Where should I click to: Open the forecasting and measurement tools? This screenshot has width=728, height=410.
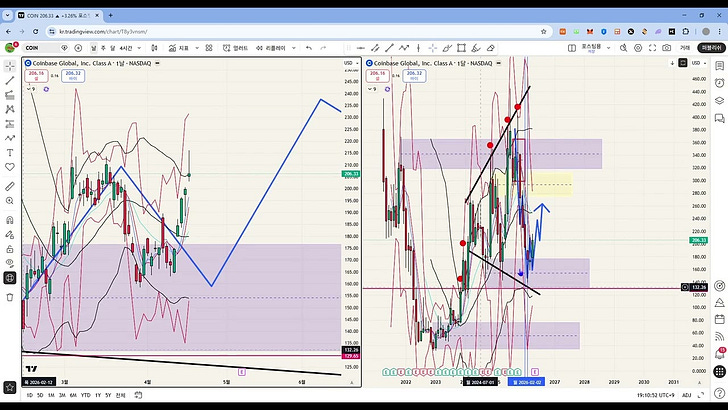[10, 124]
